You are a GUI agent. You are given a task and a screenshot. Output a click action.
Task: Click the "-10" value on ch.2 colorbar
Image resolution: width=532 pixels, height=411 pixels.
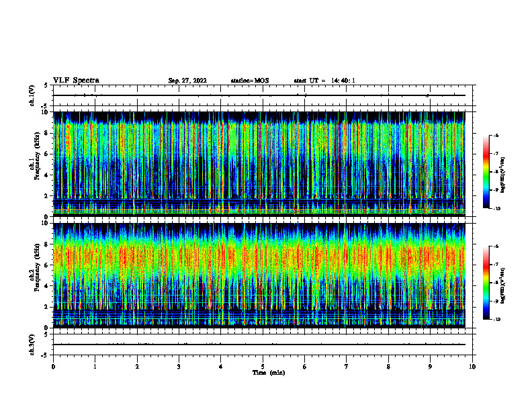click(x=496, y=320)
